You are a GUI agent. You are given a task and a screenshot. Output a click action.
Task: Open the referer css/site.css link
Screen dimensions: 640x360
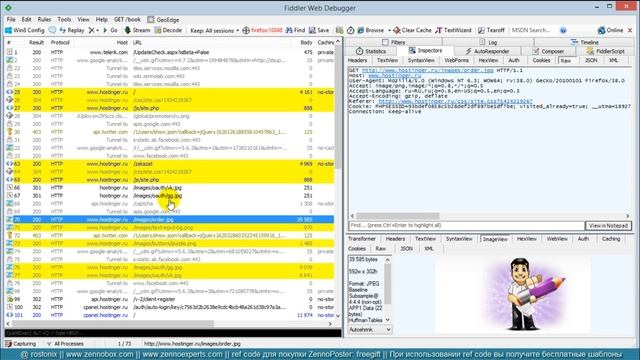pos(455,101)
